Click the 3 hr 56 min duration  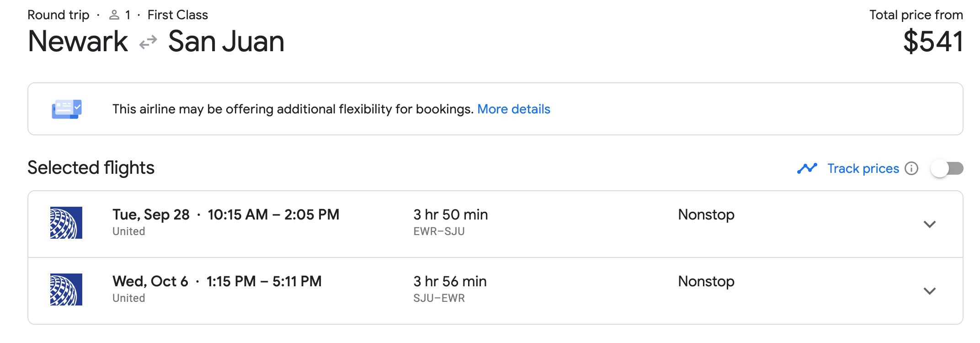tap(450, 281)
